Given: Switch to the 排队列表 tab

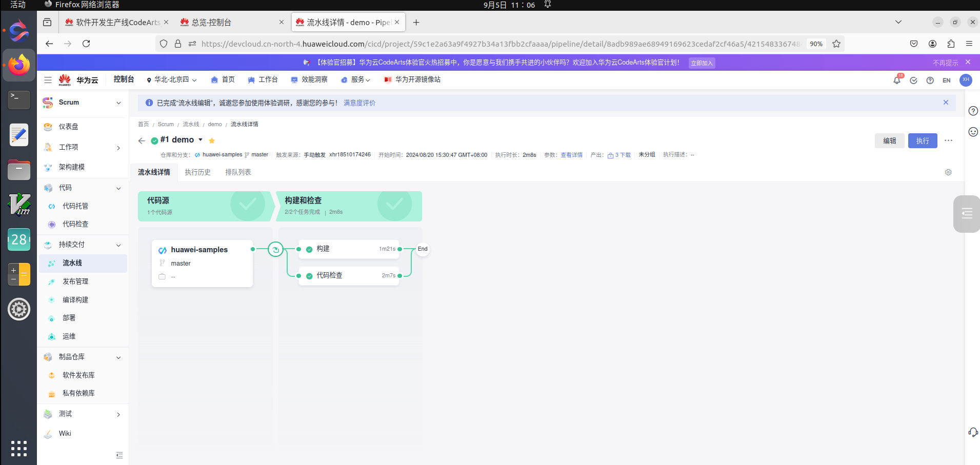Looking at the screenshot, I should click(x=238, y=172).
